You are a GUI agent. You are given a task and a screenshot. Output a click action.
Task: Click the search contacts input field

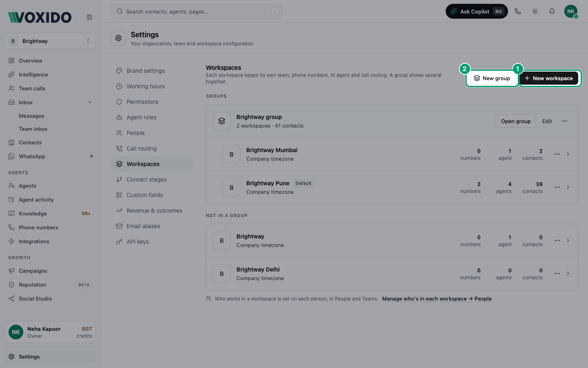[x=197, y=11]
